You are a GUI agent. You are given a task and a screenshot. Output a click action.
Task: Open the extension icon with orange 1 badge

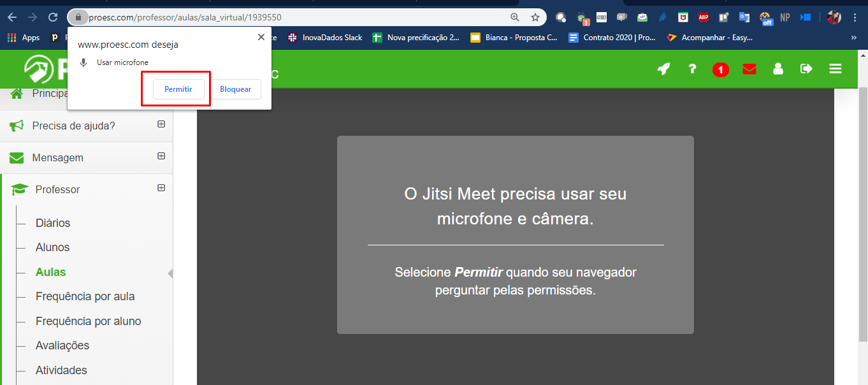coord(582,18)
